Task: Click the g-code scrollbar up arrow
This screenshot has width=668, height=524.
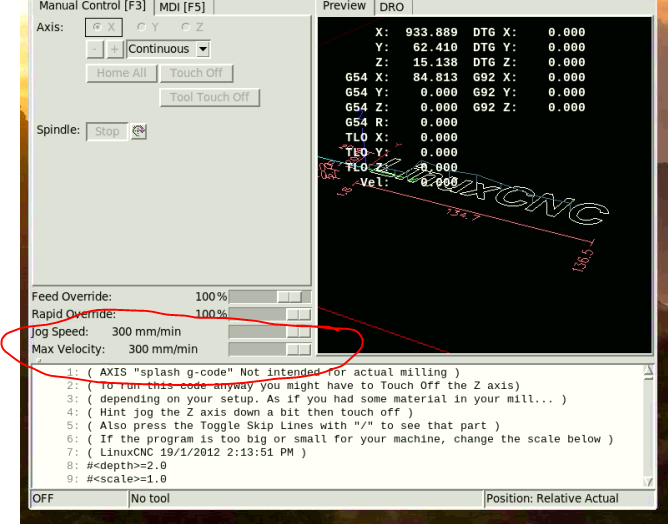Action: point(649,371)
